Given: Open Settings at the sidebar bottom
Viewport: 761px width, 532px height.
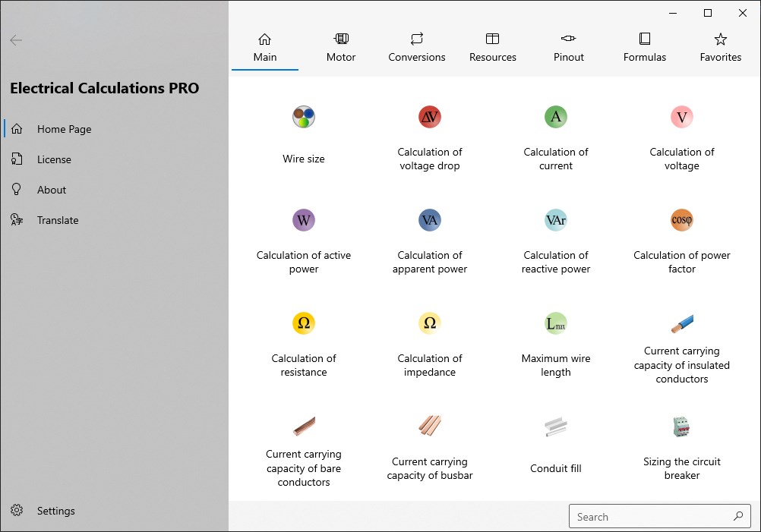Looking at the screenshot, I should (x=55, y=511).
